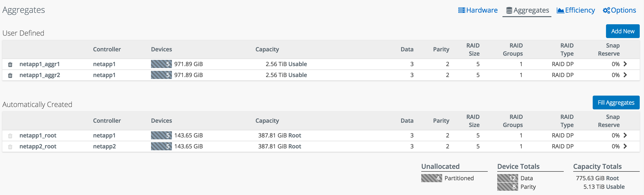Click the Parity devices badge in Device Totals
Screen dimensions: 644x195
(507, 186)
